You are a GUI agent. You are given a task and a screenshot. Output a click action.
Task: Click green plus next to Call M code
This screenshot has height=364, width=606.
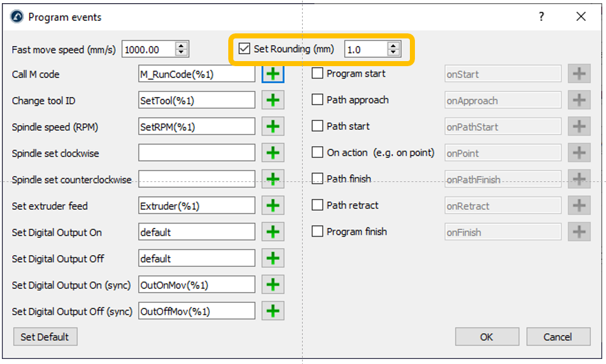[x=272, y=74]
